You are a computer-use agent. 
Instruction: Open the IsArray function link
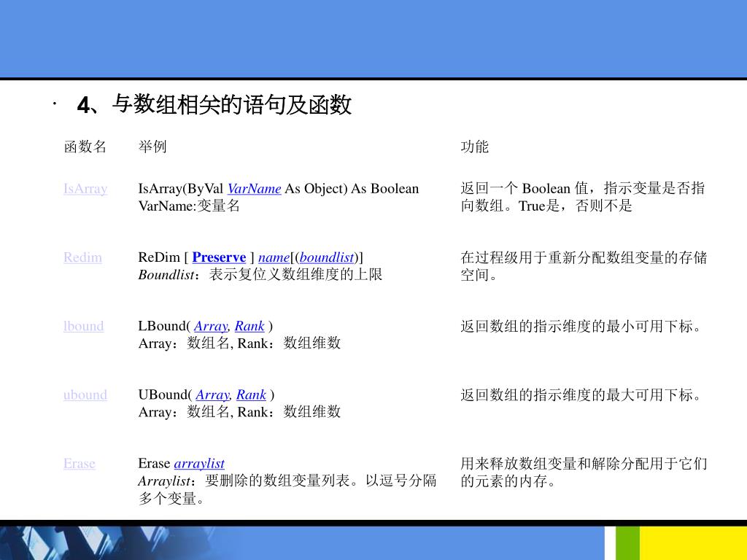[85, 189]
